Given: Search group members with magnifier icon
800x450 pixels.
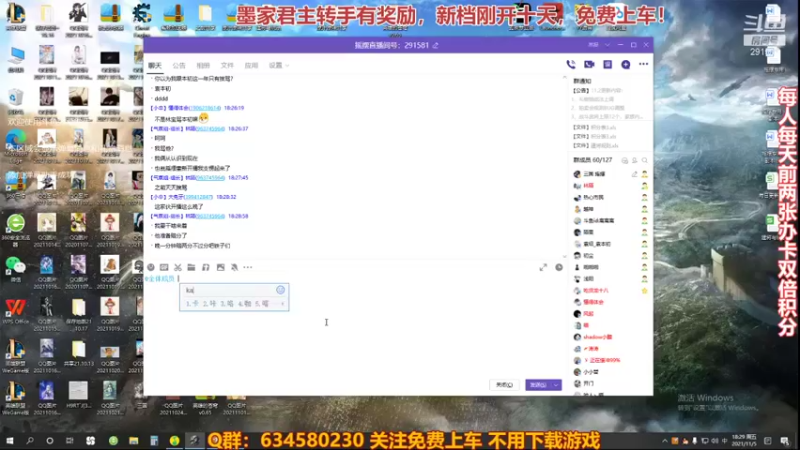Looking at the screenshot, I should [645, 160].
